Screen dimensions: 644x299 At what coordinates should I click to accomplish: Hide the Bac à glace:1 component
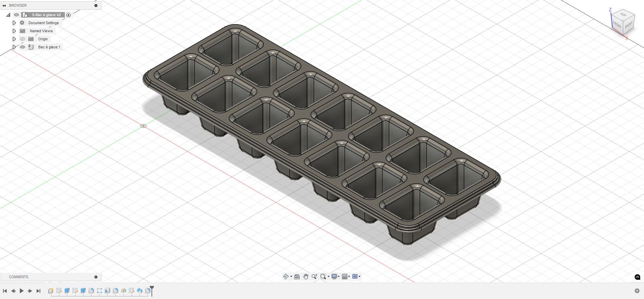(23, 47)
